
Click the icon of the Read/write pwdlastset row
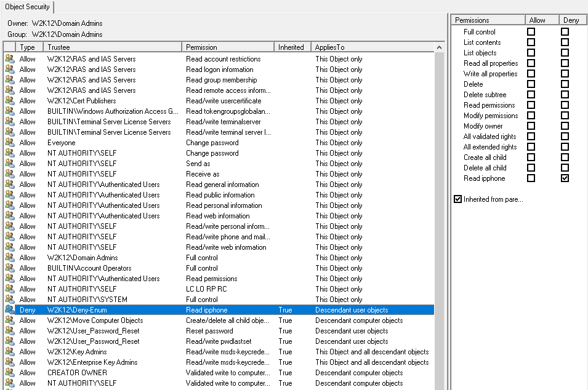pos(10,341)
